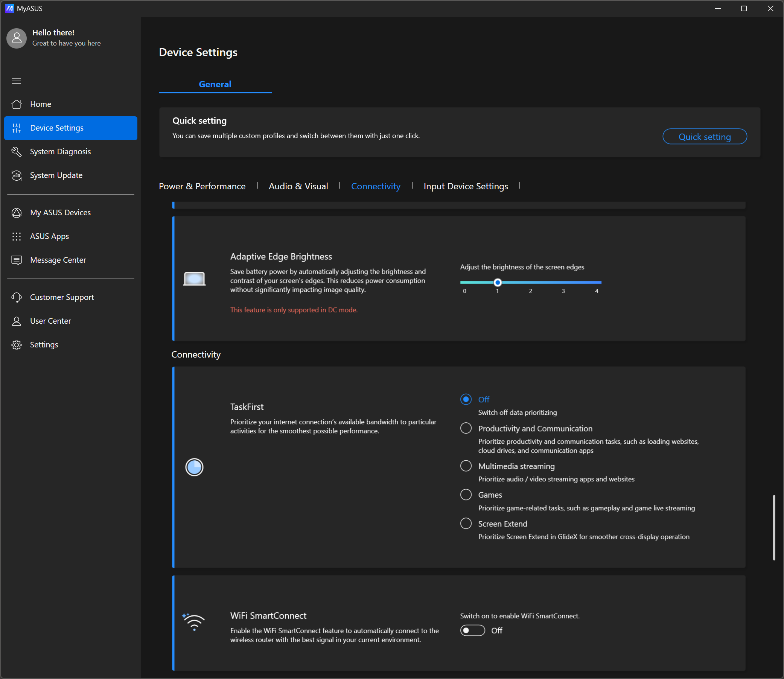
Task: Open My ASUS Devices icon
Action: 16,213
